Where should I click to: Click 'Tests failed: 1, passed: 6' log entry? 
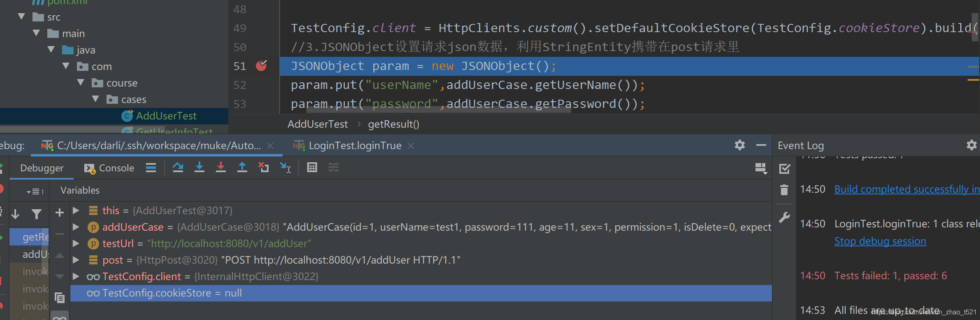pyautogui.click(x=890, y=276)
